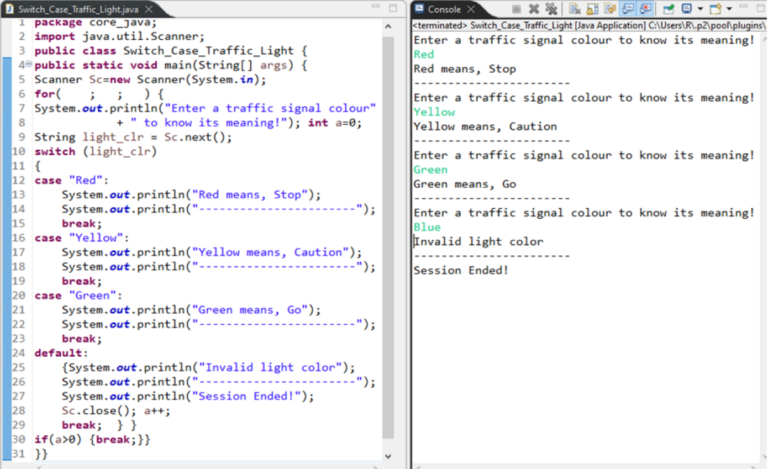Minimize the editor pane
Viewport: 768px width, 469px height.
(375, 6)
